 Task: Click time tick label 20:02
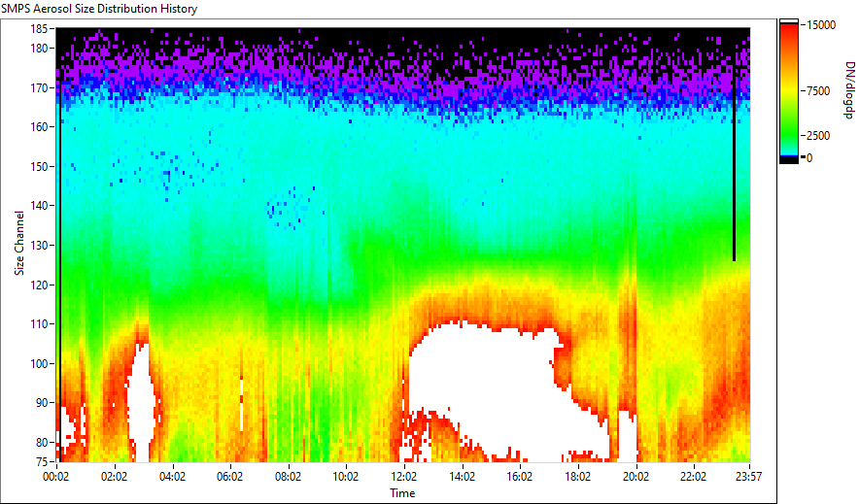(x=636, y=477)
